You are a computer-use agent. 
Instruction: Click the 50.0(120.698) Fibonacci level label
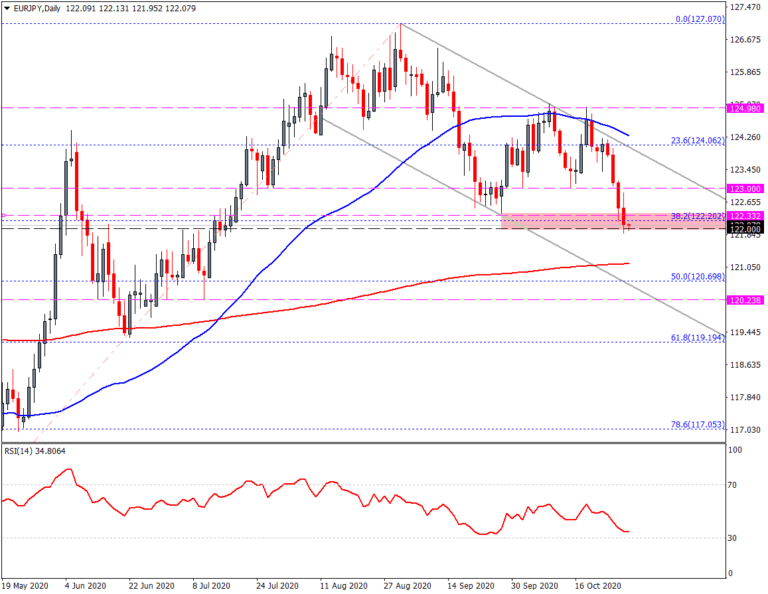(698, 277)
